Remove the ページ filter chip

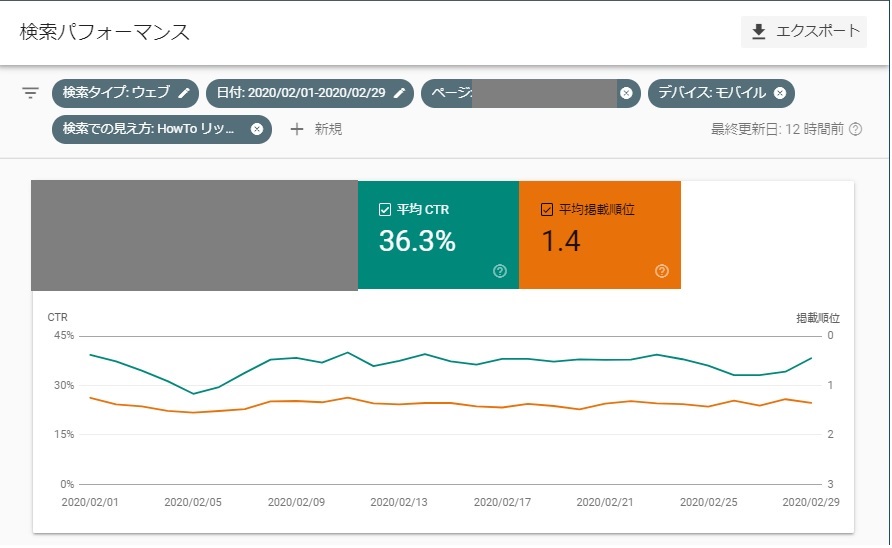(626, 93)
